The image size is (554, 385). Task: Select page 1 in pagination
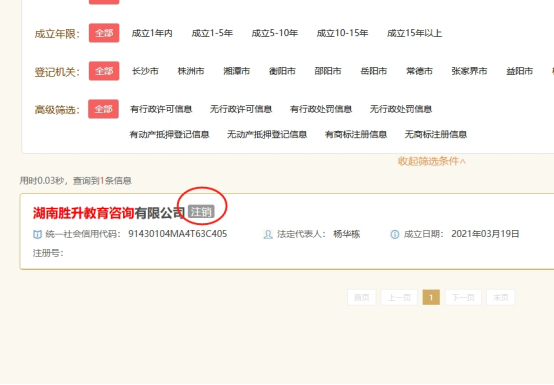tap(431, 297)
